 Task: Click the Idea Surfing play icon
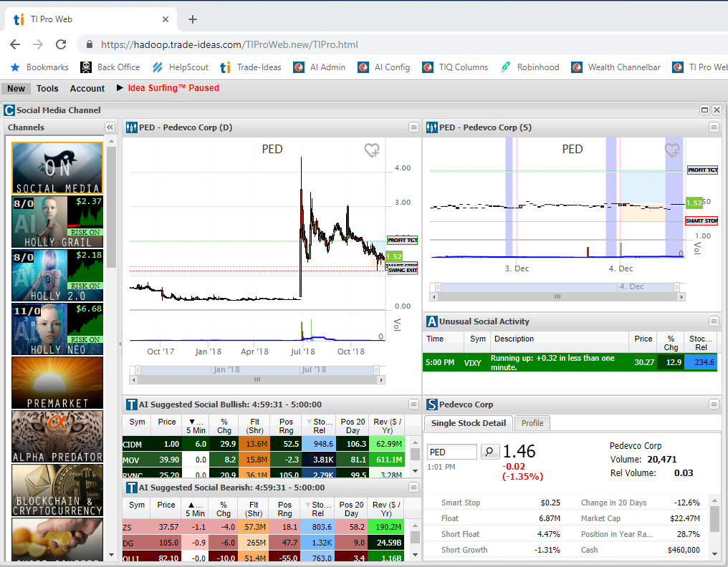tap(120, 87)
